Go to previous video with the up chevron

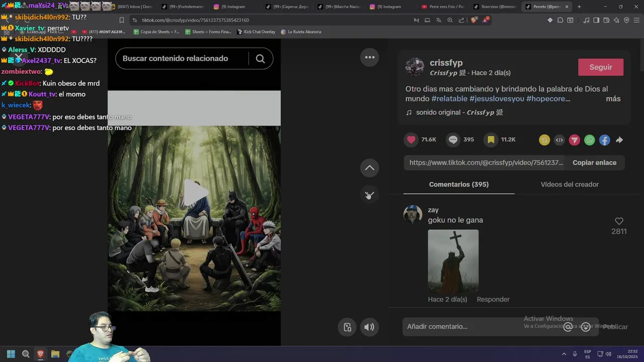[x=370, y=168]
